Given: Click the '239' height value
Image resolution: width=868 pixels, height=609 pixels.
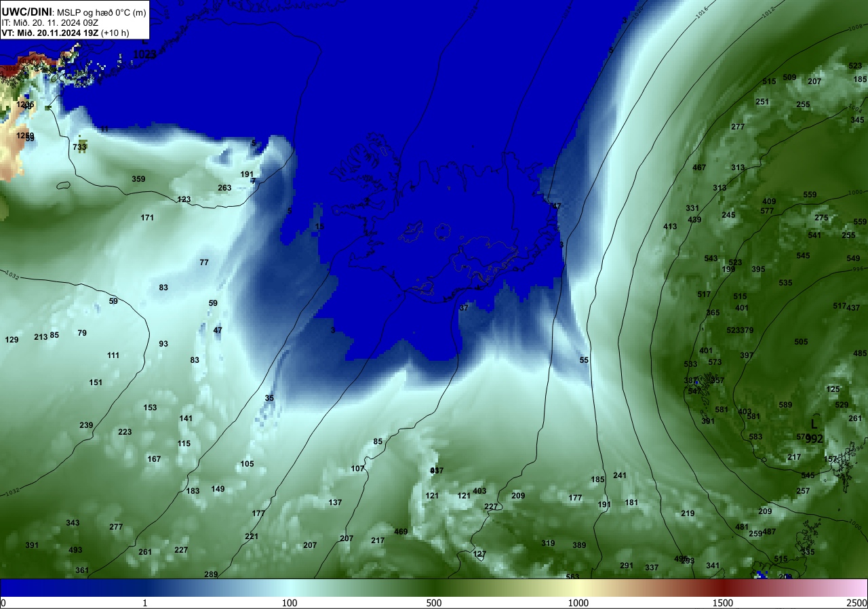Looking at the screenshot, I should pyautogui.click(x=86, y=425).
